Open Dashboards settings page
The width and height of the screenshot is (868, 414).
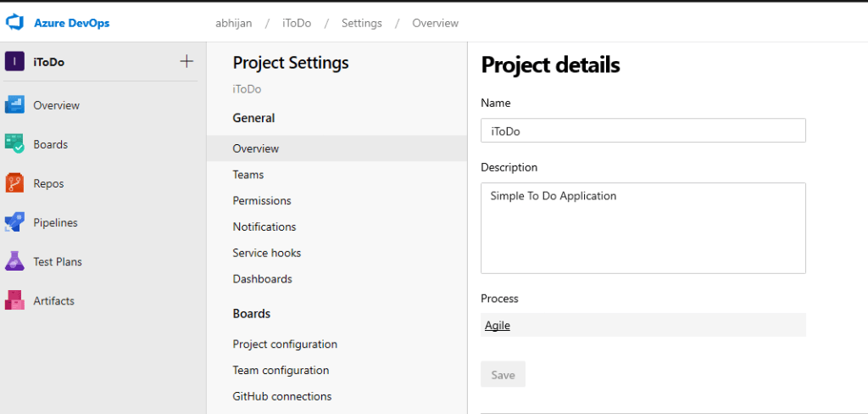click(263, 279)
